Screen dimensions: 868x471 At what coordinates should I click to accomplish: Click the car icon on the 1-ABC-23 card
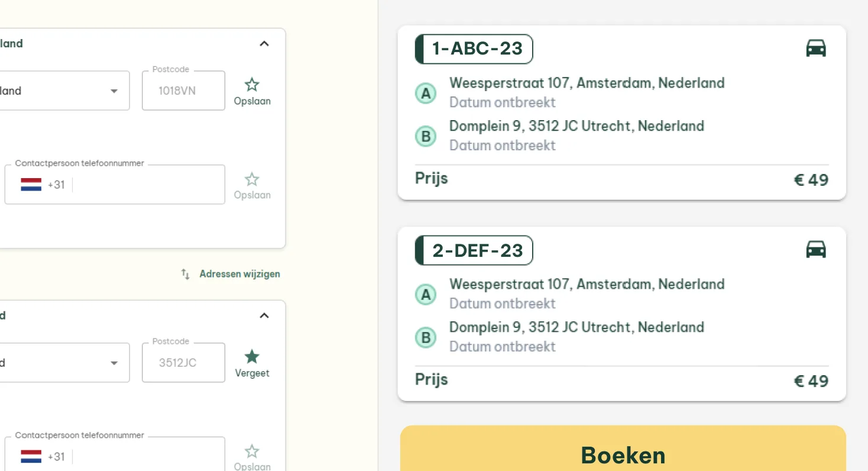click(x=817, y=47)
